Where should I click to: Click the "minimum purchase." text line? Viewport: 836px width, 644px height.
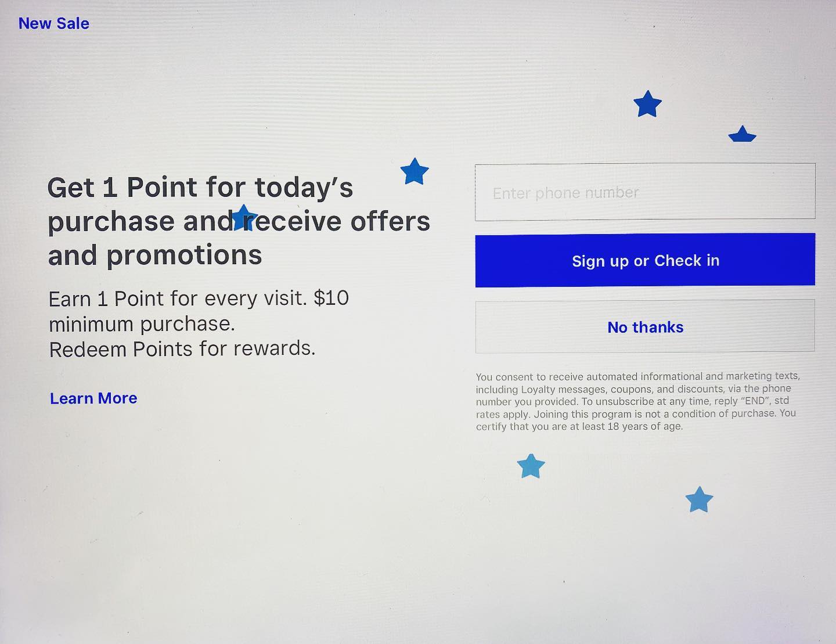point(142,324)
